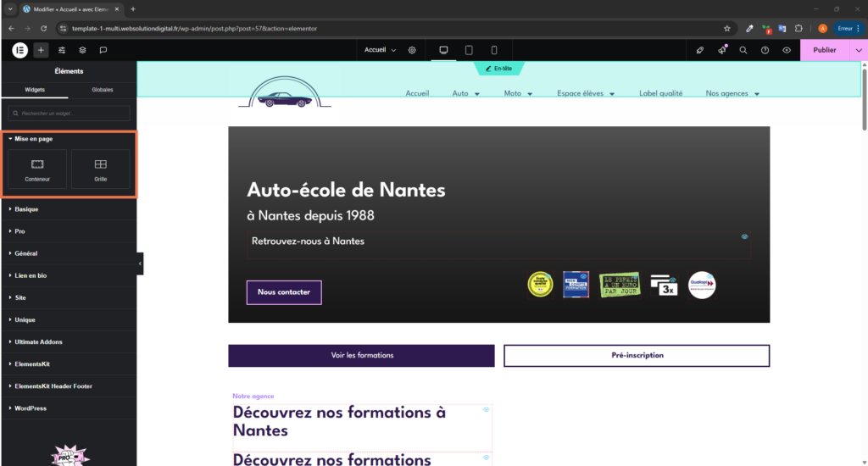This screenshot has width=868, height=466.
Task: Expand the Basique widget category
Action: [x=26, y=208]
